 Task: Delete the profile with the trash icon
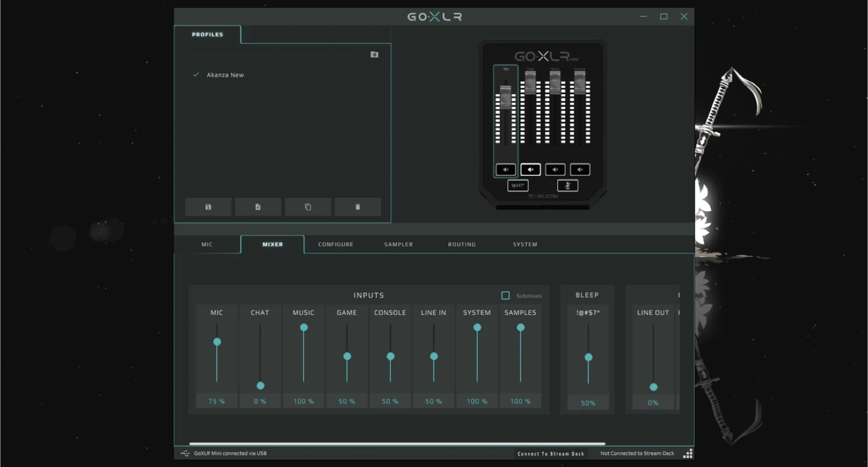coord(357,207)
